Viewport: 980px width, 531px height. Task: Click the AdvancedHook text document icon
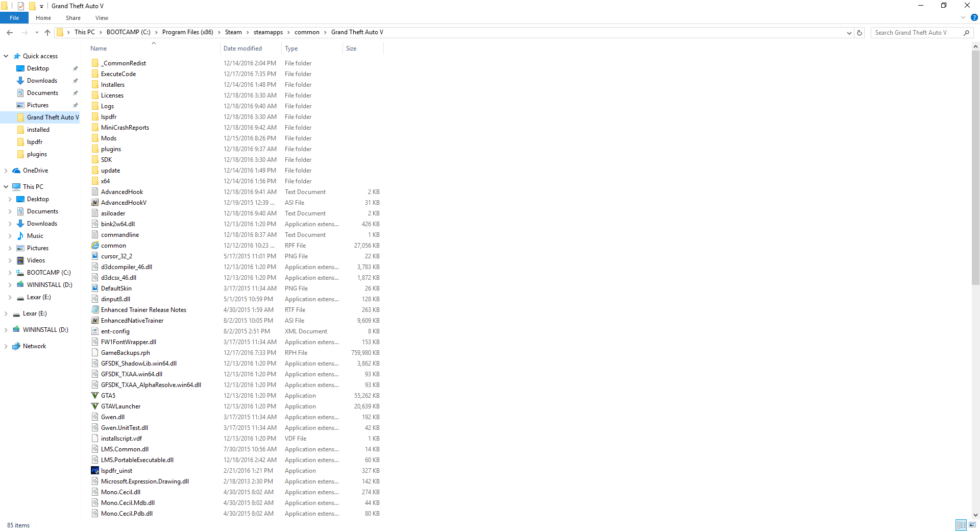coord(95,192)
